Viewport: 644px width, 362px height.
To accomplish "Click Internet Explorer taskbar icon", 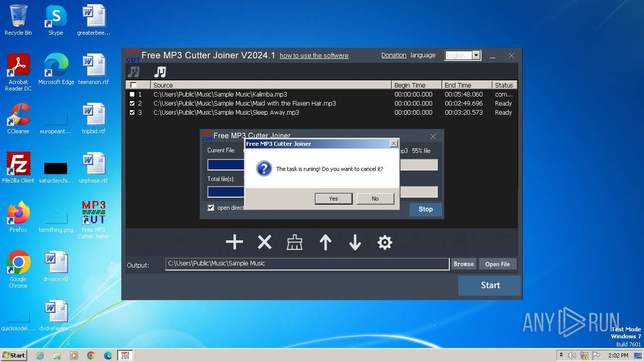I will [40, 355].
